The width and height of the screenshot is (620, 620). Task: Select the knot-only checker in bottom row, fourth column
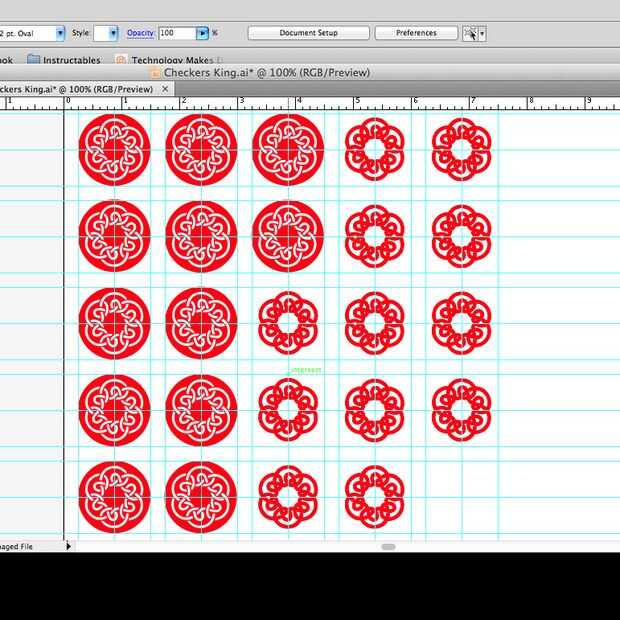[374, 497]
